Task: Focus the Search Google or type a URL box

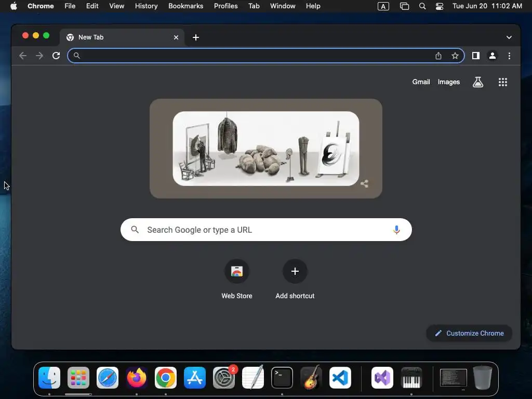Action: coord(266,230)
